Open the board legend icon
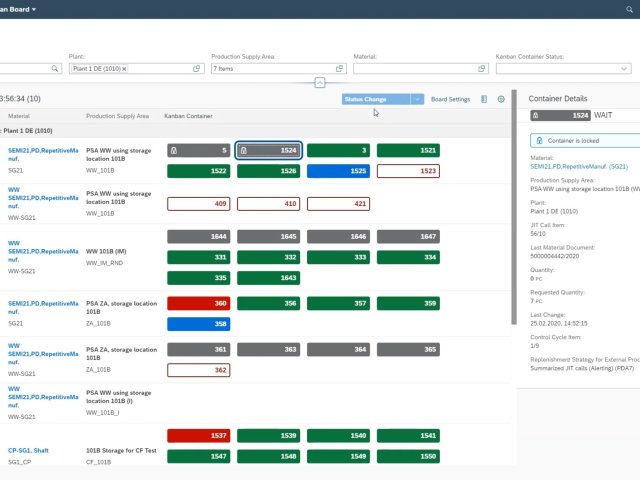Image resolution: width=640 pixels, height=480 pixels. [x=484, y=100]
